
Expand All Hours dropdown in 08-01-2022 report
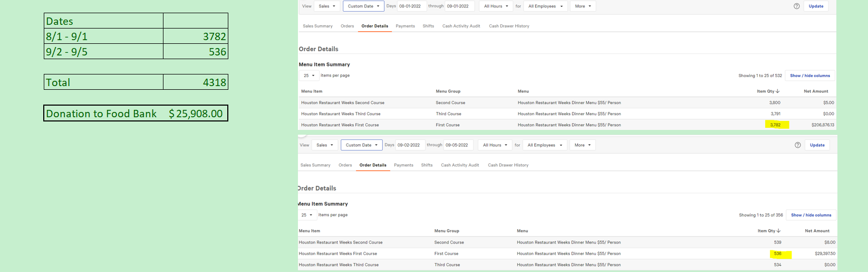(496, 6)
